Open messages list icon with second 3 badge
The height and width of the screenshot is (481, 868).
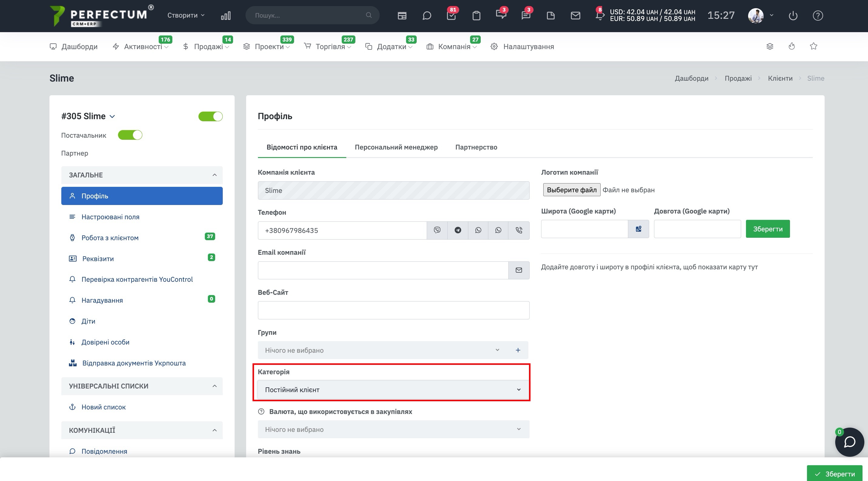[x=526, y=15]
